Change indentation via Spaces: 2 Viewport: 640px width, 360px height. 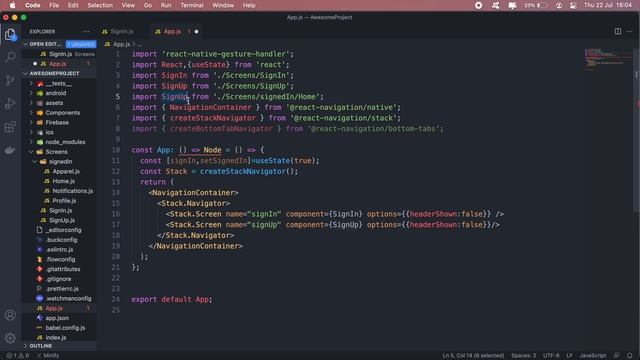coord(523,356)
